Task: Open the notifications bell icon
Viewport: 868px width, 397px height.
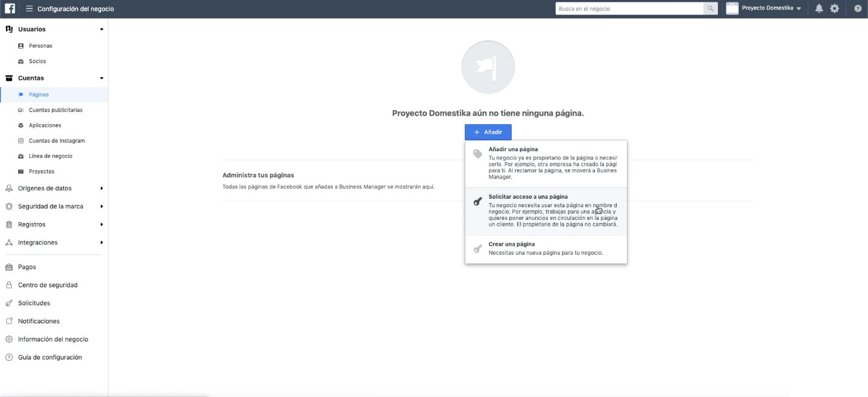Action: pyautogui.click(x=819, y=8)
